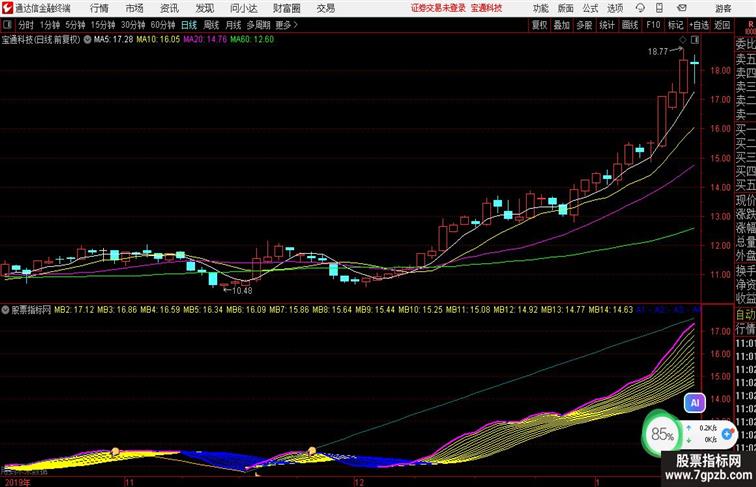Open the 行情 menu
Image resolution: width=756 pixels, height=487 pixels.
click(99, 8)
